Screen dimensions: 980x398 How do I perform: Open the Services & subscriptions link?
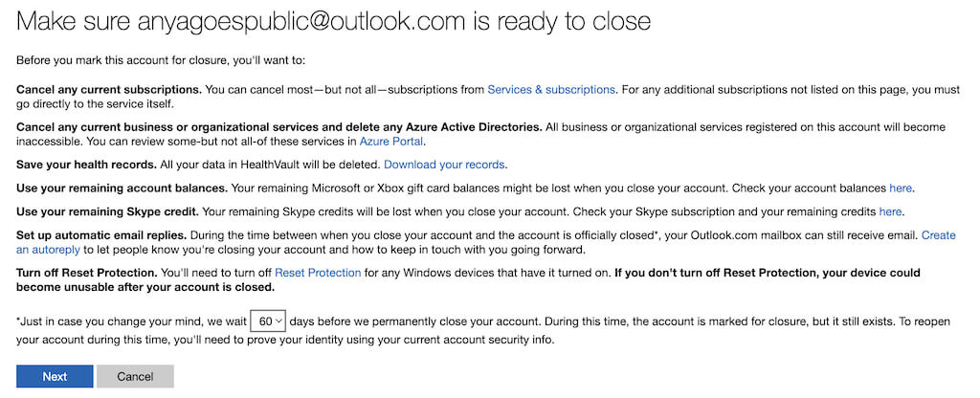click(551, 90)
